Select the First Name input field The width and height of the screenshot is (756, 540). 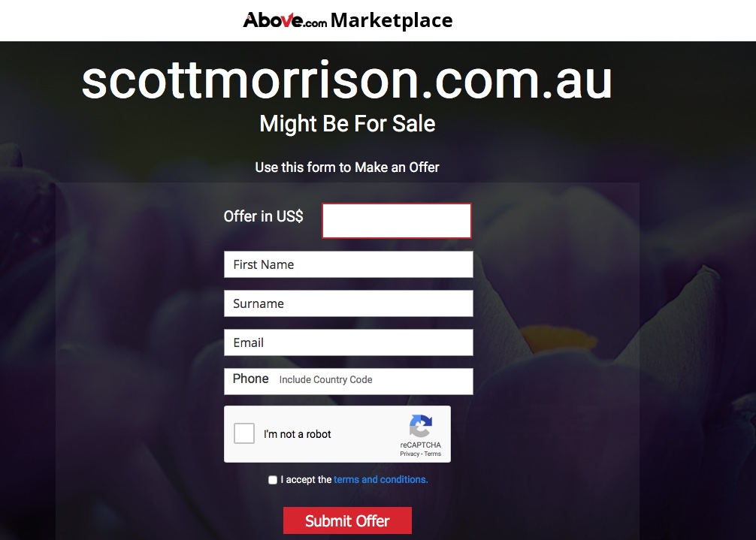(348, 264)
